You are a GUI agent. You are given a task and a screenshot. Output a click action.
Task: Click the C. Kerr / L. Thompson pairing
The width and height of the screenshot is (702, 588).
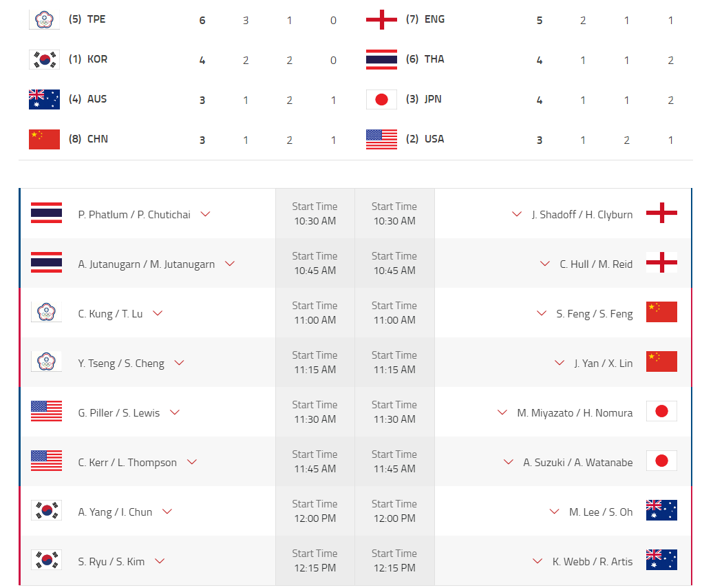point(127,463)
